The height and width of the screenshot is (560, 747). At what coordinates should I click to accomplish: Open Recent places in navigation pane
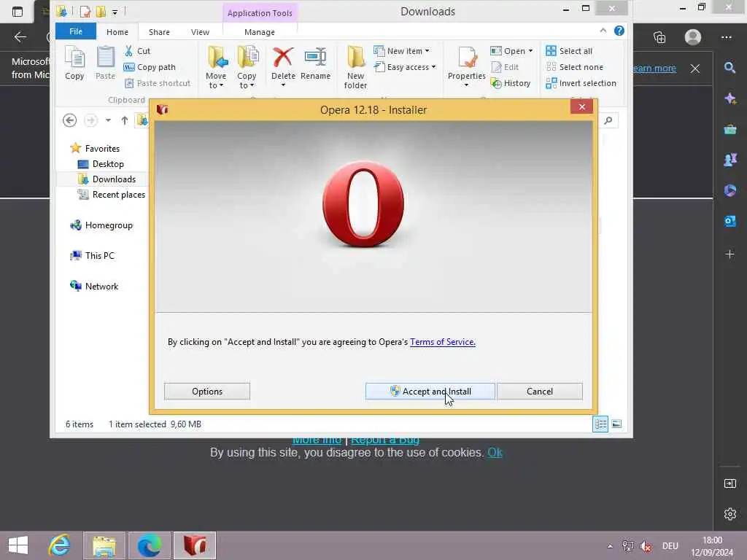pyautogui.click(x=112, y=194)
